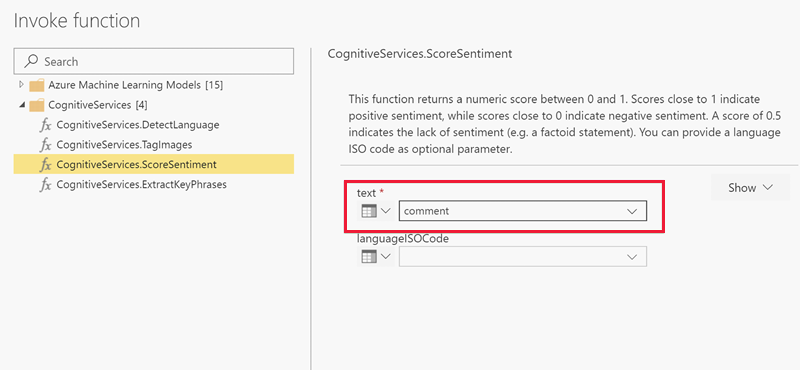
Task: Click table type icon for text parameter
Action: coord(368,211)
